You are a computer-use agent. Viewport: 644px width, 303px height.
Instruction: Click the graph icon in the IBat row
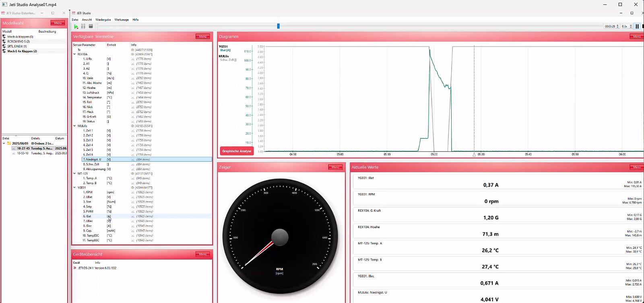point(133,216)
